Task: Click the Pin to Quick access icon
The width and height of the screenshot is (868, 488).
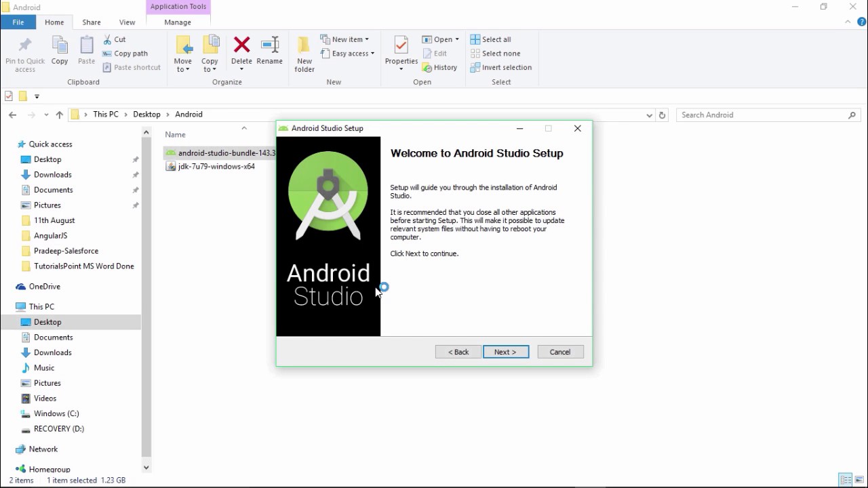Action: pyautogui.click(x=25, y=46)
